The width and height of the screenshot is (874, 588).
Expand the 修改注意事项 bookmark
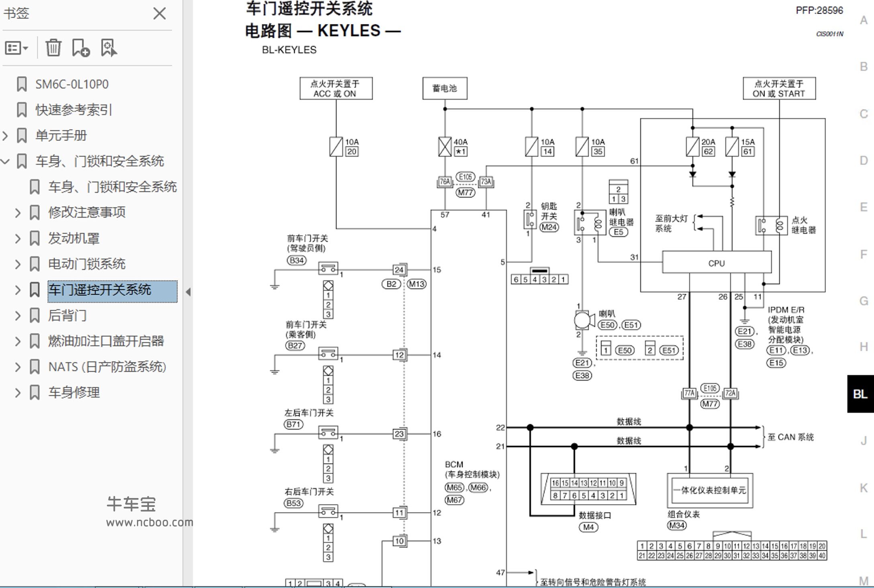18,213
